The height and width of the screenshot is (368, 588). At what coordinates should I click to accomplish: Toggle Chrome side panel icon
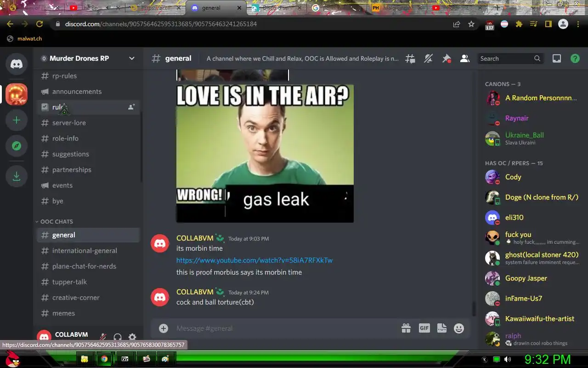(x=548, y=24)
